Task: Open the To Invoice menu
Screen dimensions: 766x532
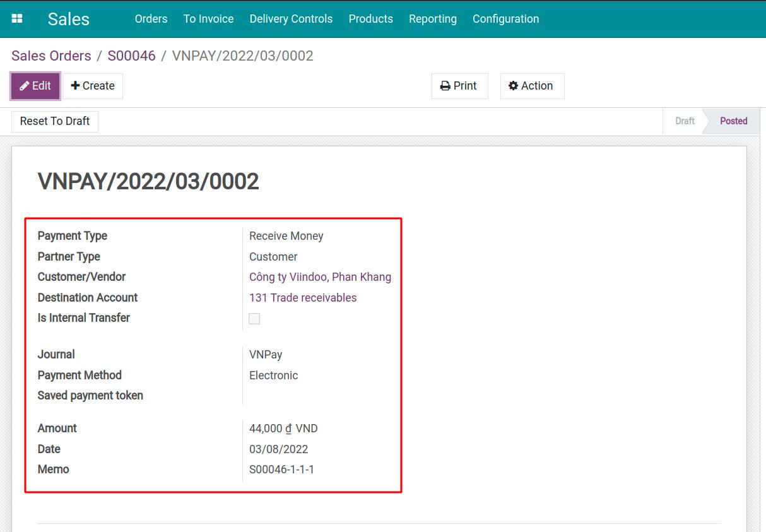Action: (208, 19)
